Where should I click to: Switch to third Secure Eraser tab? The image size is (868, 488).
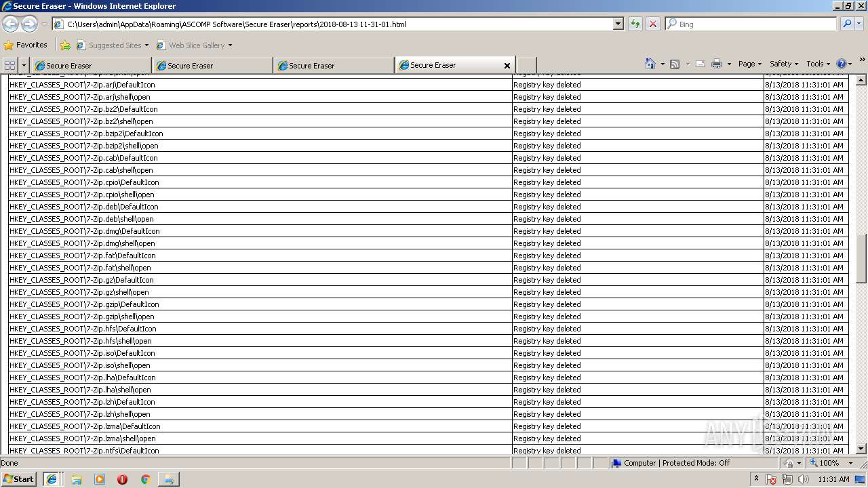334,66
